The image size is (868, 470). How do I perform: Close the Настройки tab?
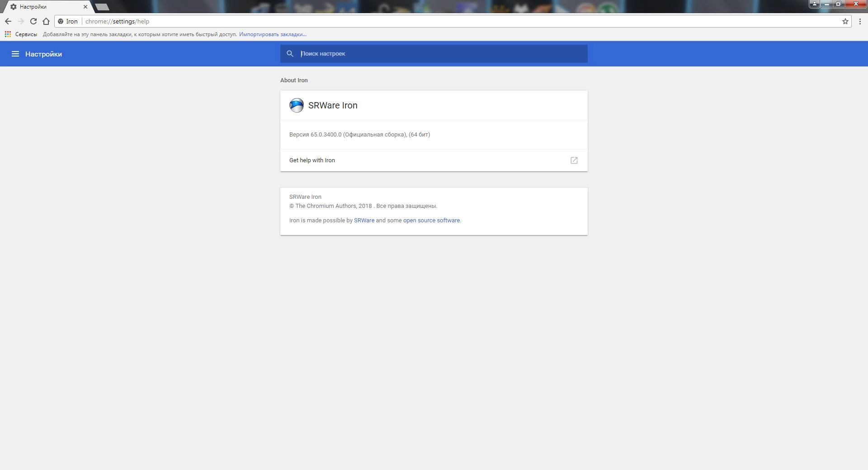(85, 7)
